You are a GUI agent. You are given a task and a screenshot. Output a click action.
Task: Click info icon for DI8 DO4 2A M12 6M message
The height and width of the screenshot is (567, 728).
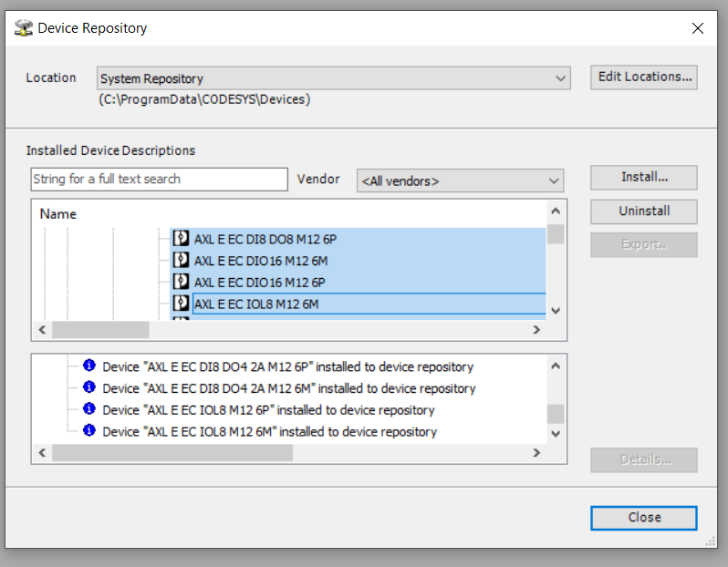coord(89,387)
